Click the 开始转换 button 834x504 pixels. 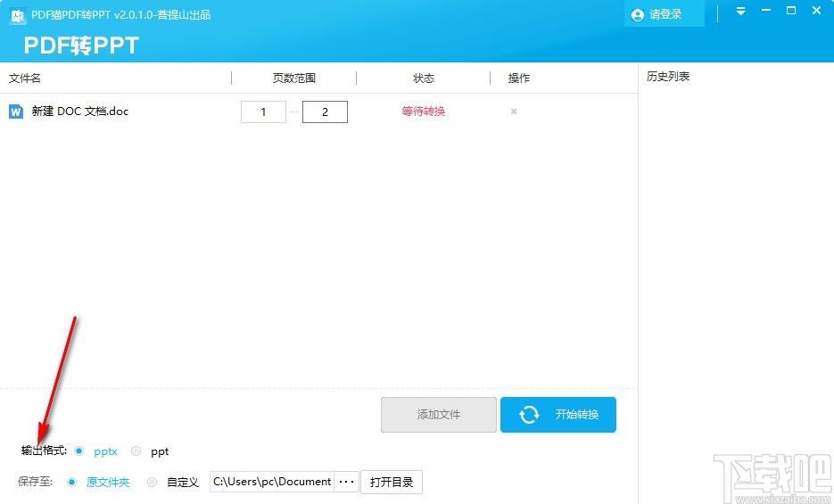[558, 415]
